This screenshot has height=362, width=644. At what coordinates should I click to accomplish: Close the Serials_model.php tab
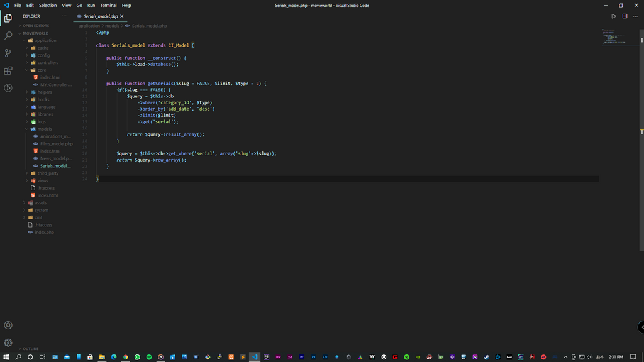pyautogui.click(x=122, y=16)
